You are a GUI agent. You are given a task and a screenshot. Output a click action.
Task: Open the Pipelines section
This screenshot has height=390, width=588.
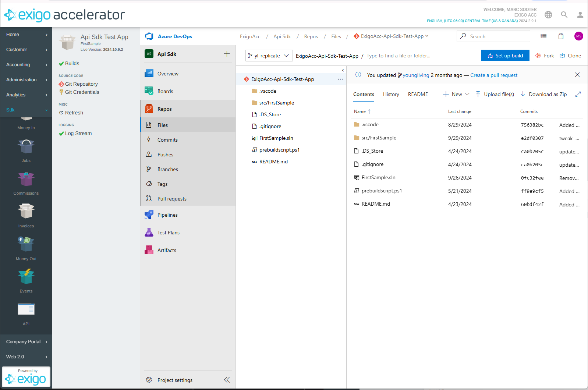pyautogui.click(x=167, y=215)
